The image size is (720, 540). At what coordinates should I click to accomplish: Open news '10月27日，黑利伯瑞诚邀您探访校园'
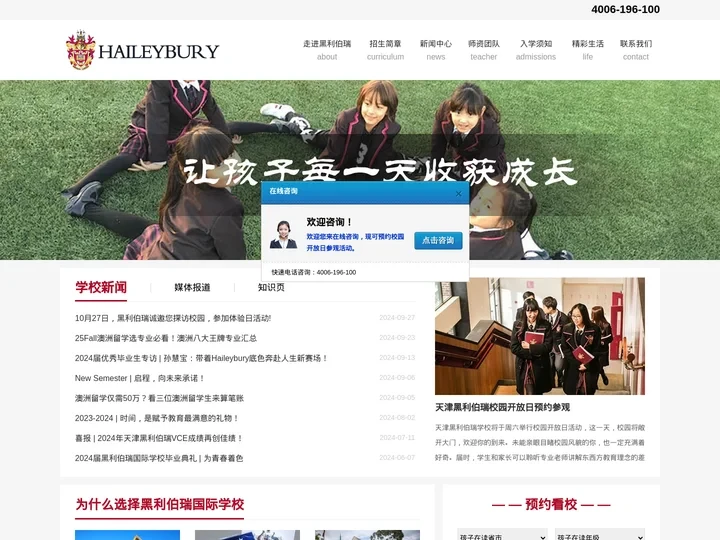coord(173,318)
